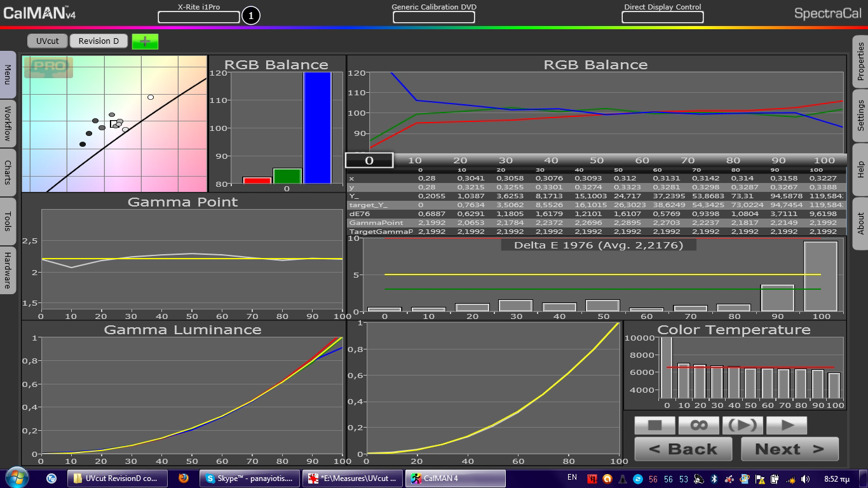This screenshot has width=868, height=488.
Task: Click the circled number 1 meter indicator
Action: (x=251, y=16)
